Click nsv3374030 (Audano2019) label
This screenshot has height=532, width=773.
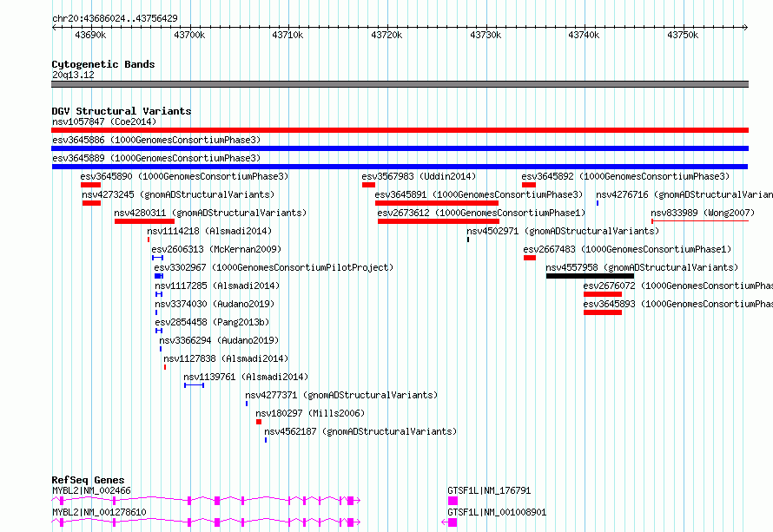pyautogui.click(x=215, y=304)
